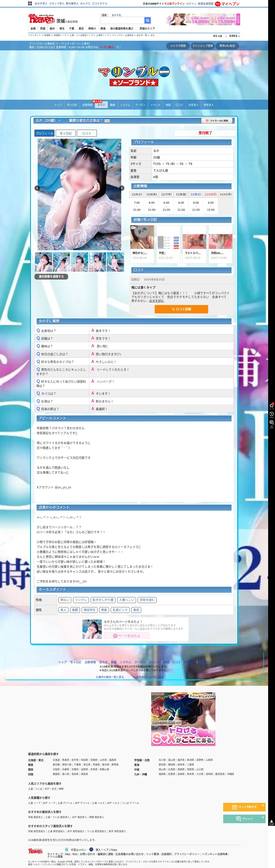The width and height of the screenshot is (275, 868).
Task: Click マイショップ登録 button
Action: point(203,46)
